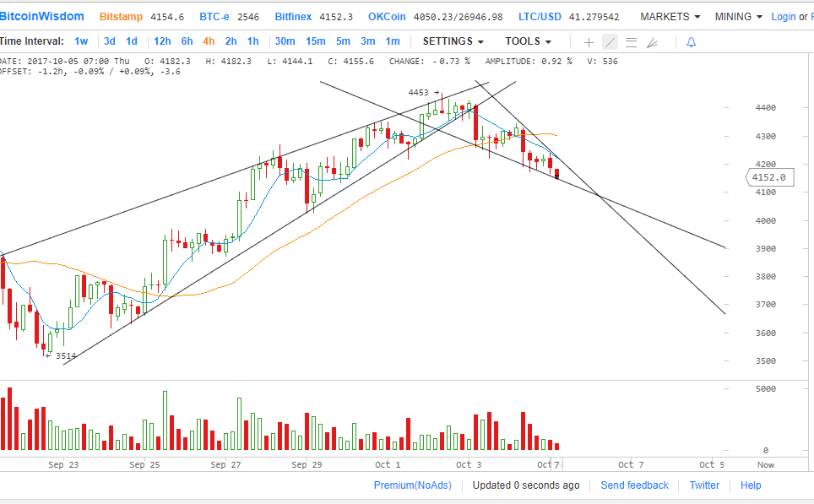Screen dimensions: 814x504
Task: Open the Send feedback link
Action: coord(634,485)
